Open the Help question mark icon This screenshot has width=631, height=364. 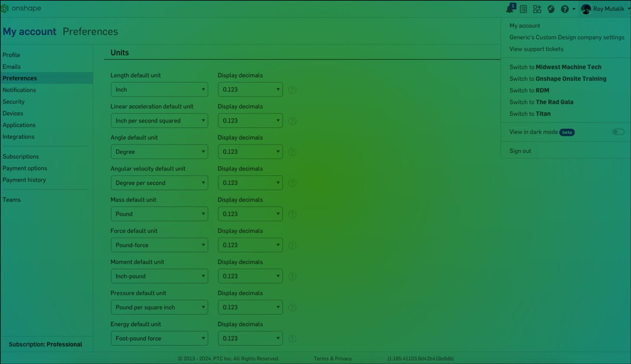[565, 9]
